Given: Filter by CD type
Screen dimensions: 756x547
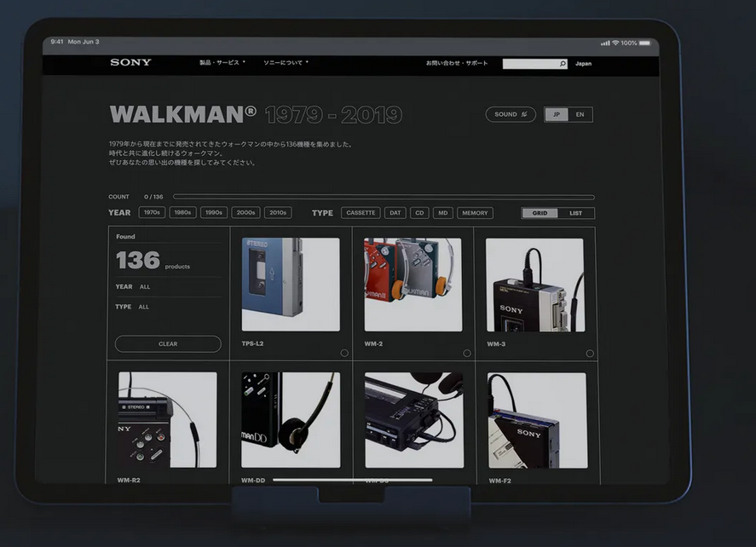Looking at the screenshot, I should click(x=419, y=213).
